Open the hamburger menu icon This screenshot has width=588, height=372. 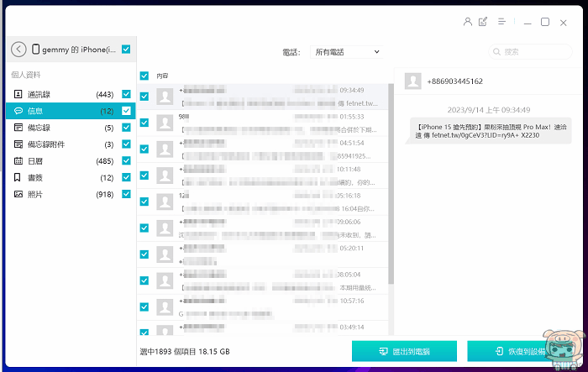point(501,21)
